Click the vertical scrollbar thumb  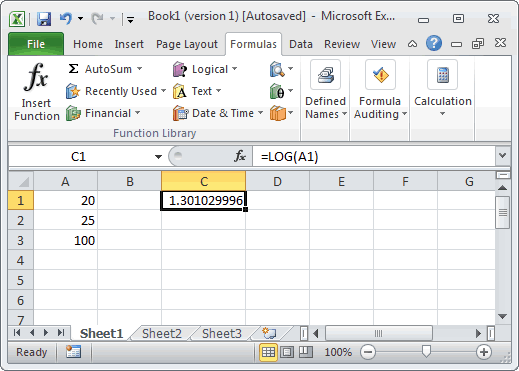point(502,212)
